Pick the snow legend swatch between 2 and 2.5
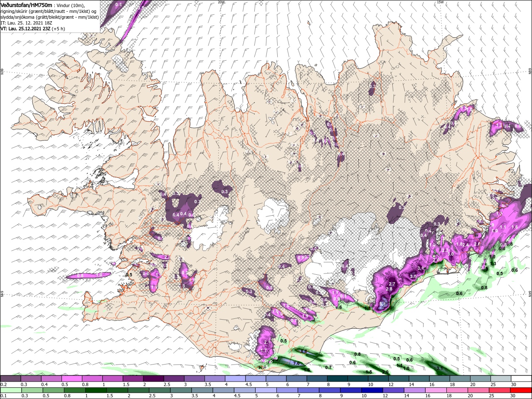 153,379
